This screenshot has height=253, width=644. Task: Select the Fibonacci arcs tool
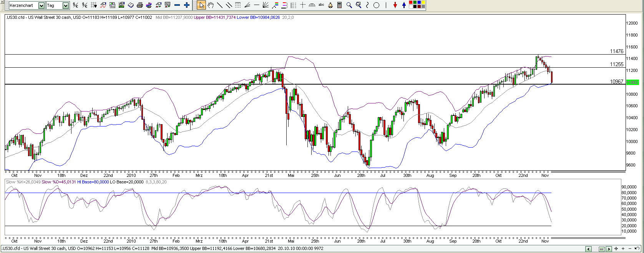pos(312,5)
